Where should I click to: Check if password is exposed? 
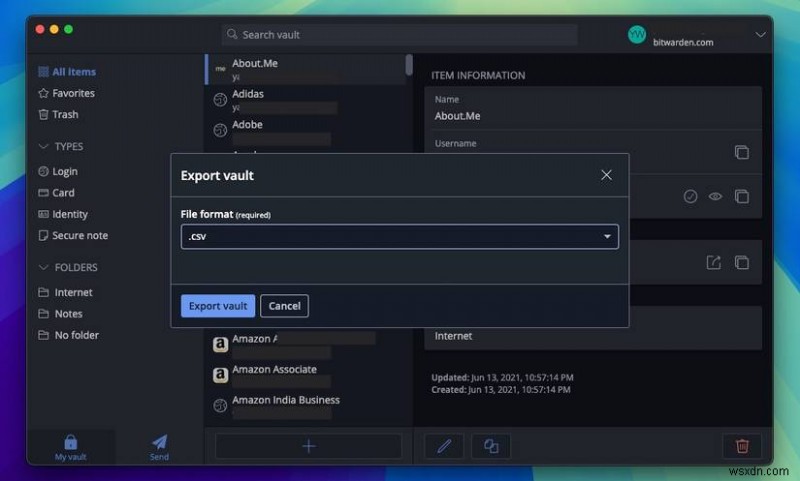[690, 196]
